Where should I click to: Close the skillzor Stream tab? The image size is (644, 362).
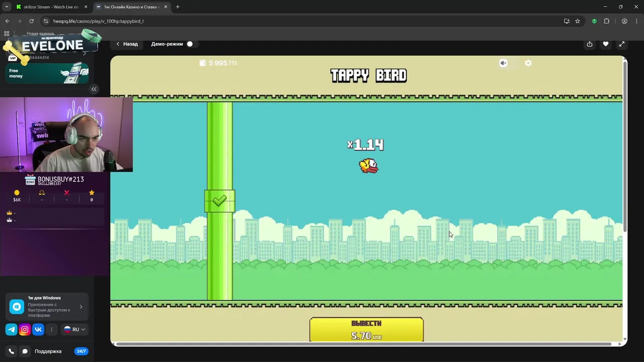86,7
